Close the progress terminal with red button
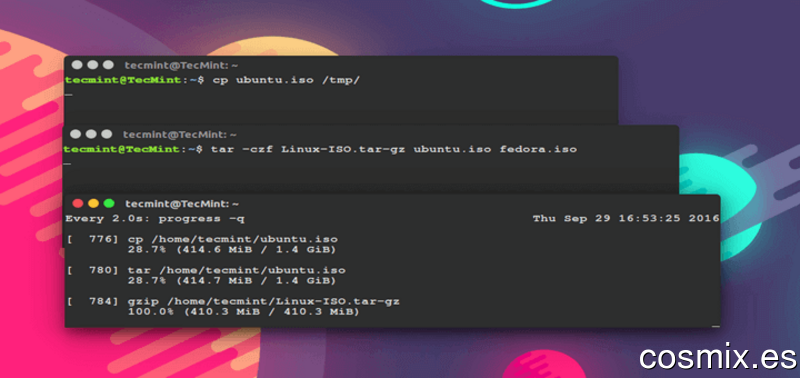800x378 pixels. pos(78,204)
